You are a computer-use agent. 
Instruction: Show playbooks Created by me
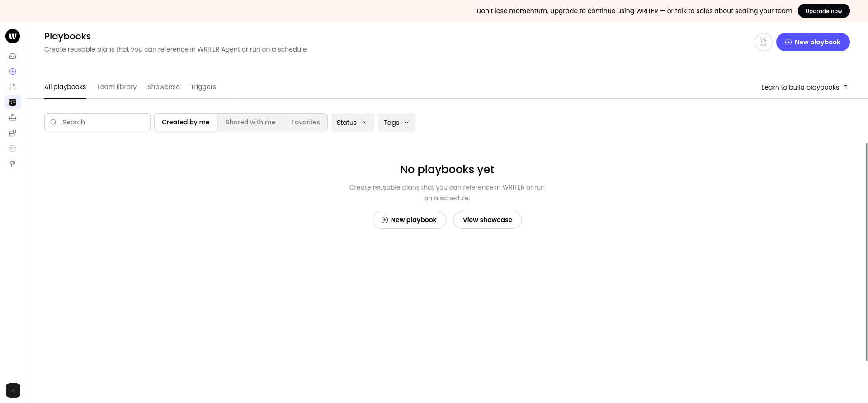[186, 122]
